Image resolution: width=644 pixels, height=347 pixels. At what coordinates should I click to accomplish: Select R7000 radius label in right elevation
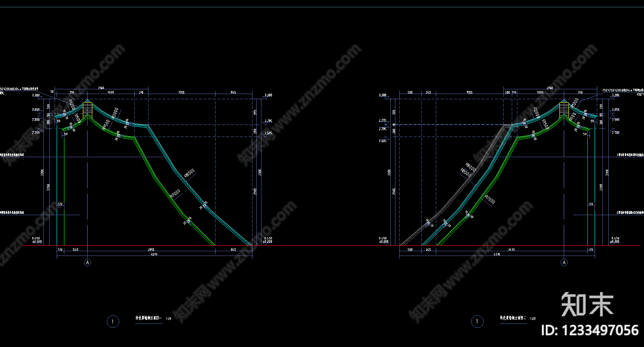[490, 200]
